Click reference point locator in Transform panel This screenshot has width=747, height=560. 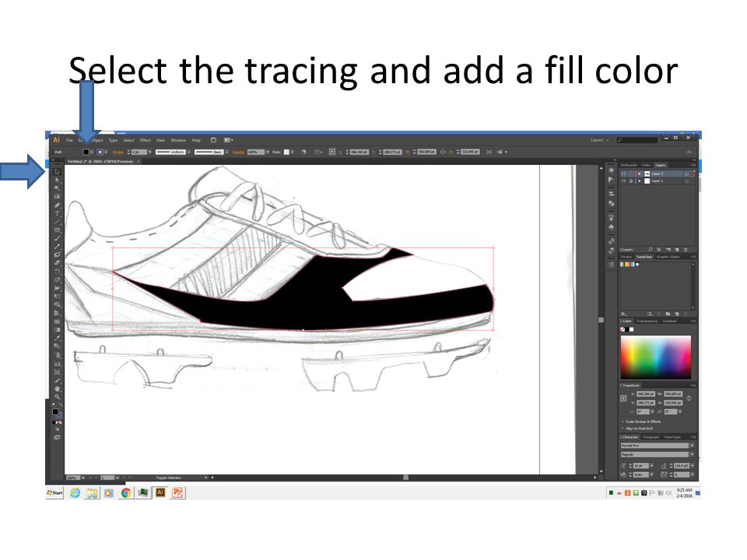coord(623,398)
